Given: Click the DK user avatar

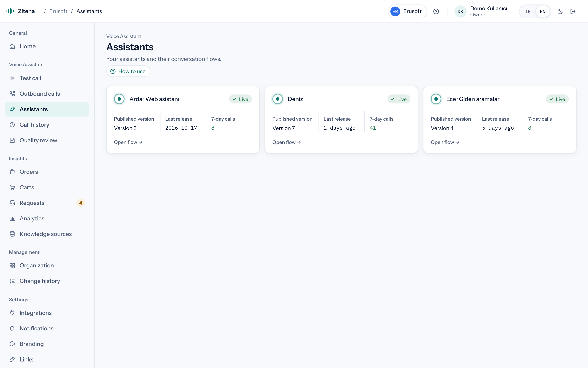Looking at the screenshot, I should pyautogui.click(x=460, y=11).
